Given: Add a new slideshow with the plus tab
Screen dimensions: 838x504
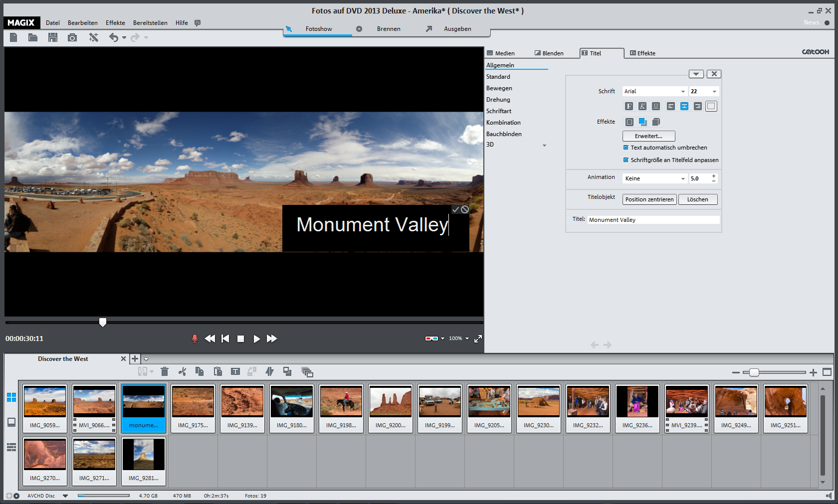Looking at the screenshot, I should click(135, 358).
